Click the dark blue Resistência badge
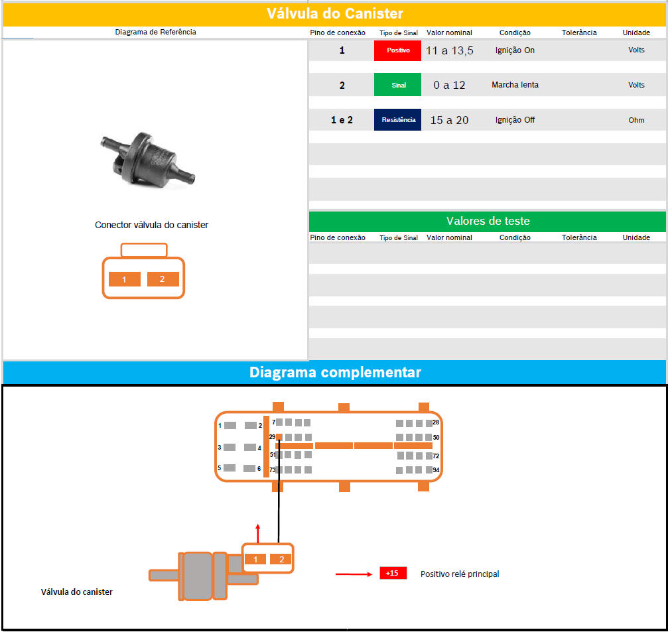The width and height of the screenshot is (672, 632). (x=397, y=120)
